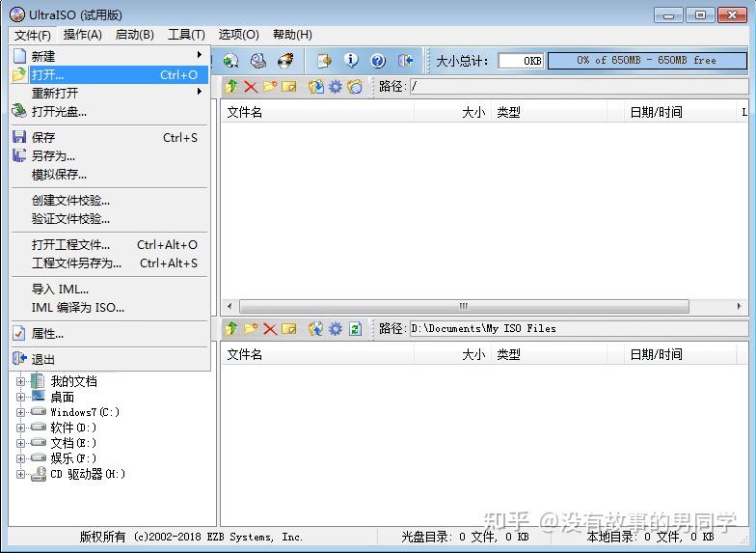The image size is (756, 553).
Task: Open the 文件(F) menu
Action: pyautogui.click(x=33, y=35)
